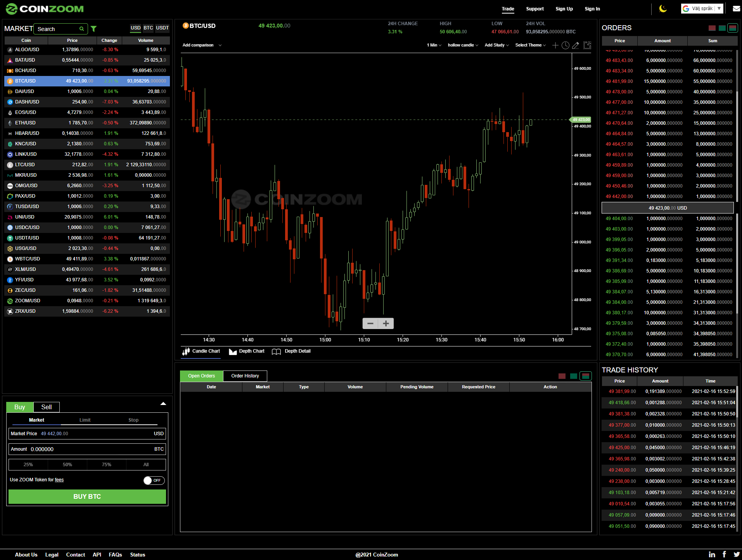The height and width of the screenshot is (560, 742).
Task: Click the share chart export icon
Action: pos(587,45)
